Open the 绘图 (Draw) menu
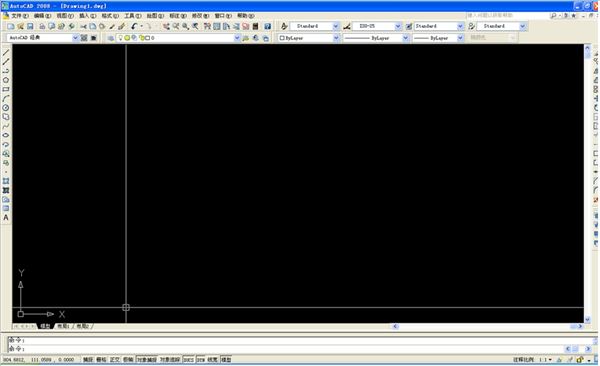The width and height of the screenshot is (600, 366). [x=155, y=16]
